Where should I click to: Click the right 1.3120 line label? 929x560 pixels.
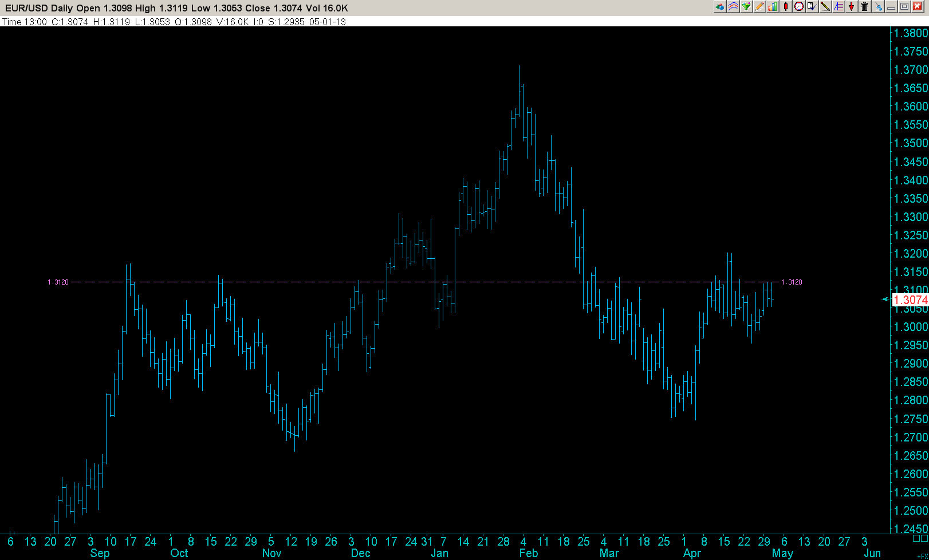(792, 282)
